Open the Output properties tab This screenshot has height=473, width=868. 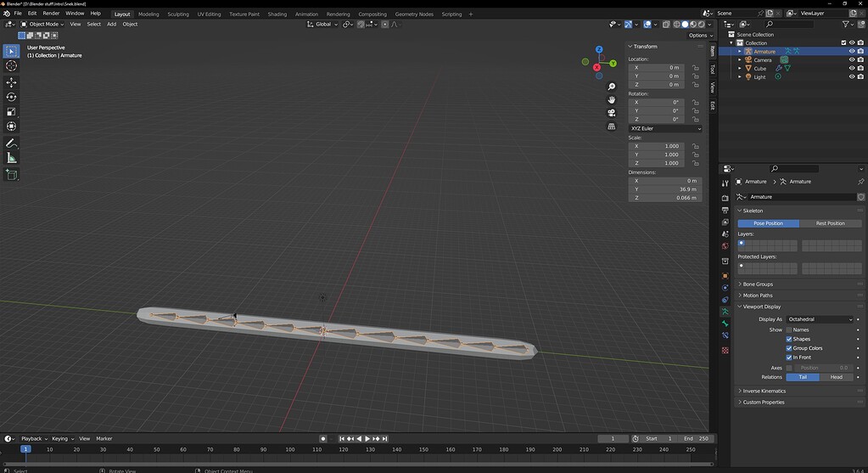725,210
